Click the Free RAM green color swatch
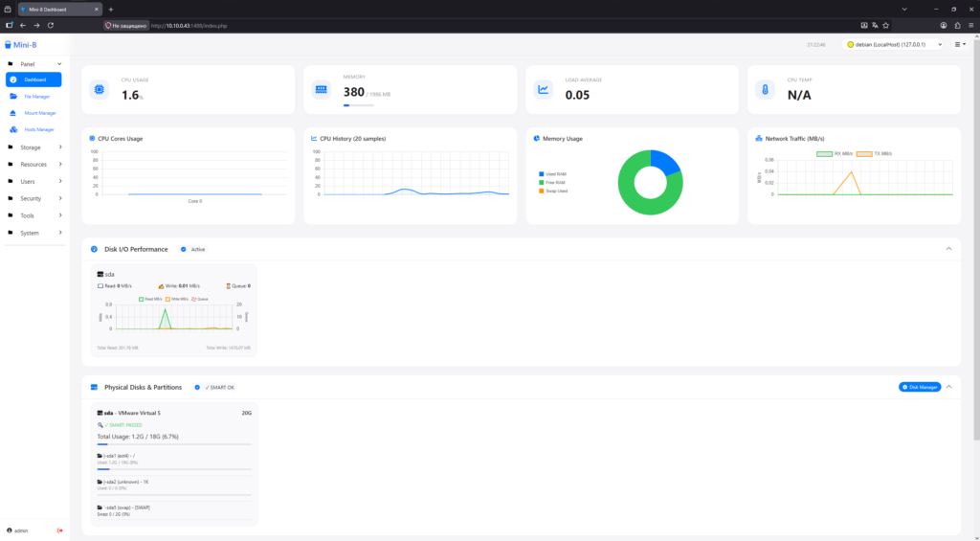Image resolution: width=980 pixels, height=541 pixels. coord(542,183)
